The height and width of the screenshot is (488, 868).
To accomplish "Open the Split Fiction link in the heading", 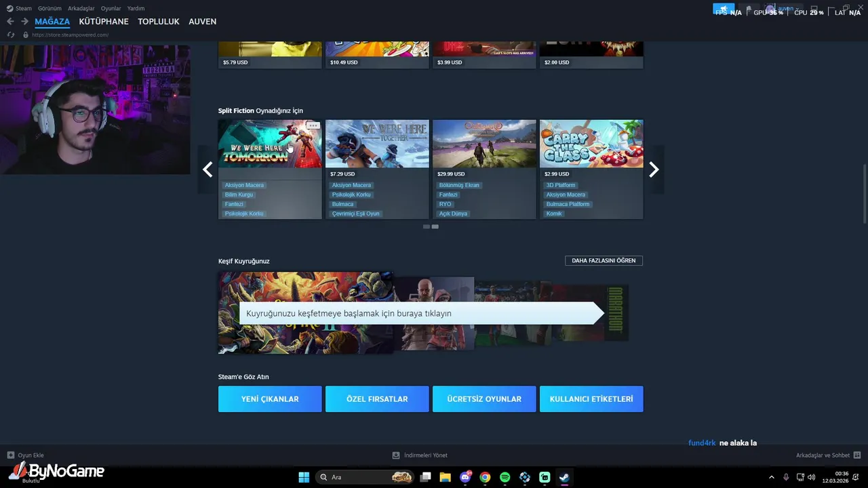I will pyautogui.click(x=236, y=110).
